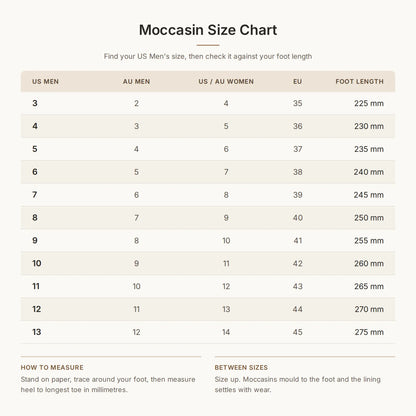Select EU size 43 cell
Viewport: 416px width, 416px height.
click(x=298, y=286)
